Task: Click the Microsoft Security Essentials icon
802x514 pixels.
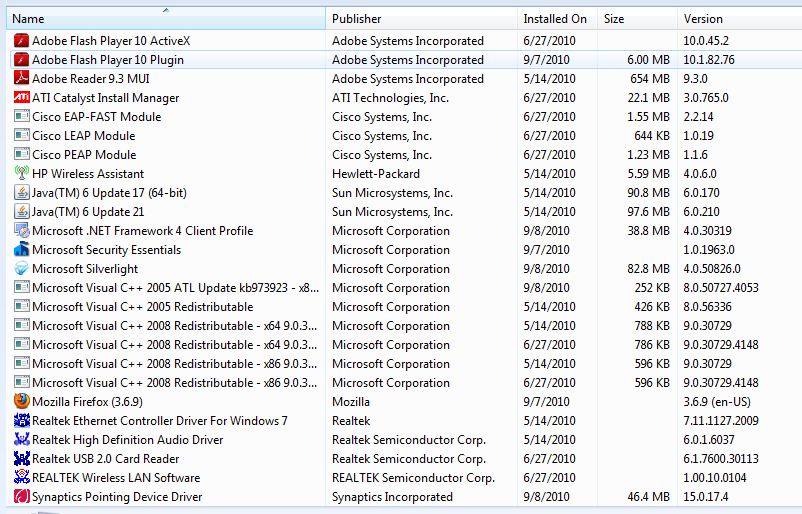Action: [21, 249]
